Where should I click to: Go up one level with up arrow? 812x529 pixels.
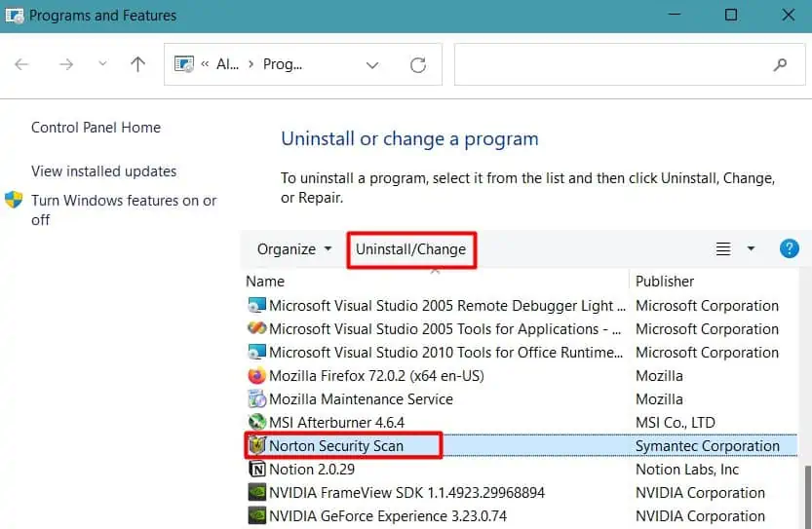click(137, 65)
